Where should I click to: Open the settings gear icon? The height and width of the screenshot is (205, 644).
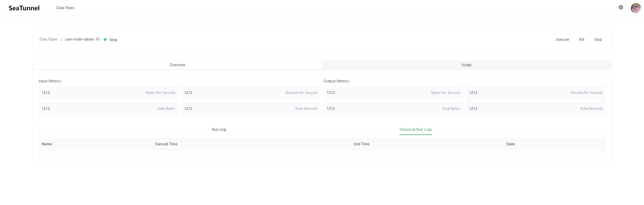coord(621,8)
